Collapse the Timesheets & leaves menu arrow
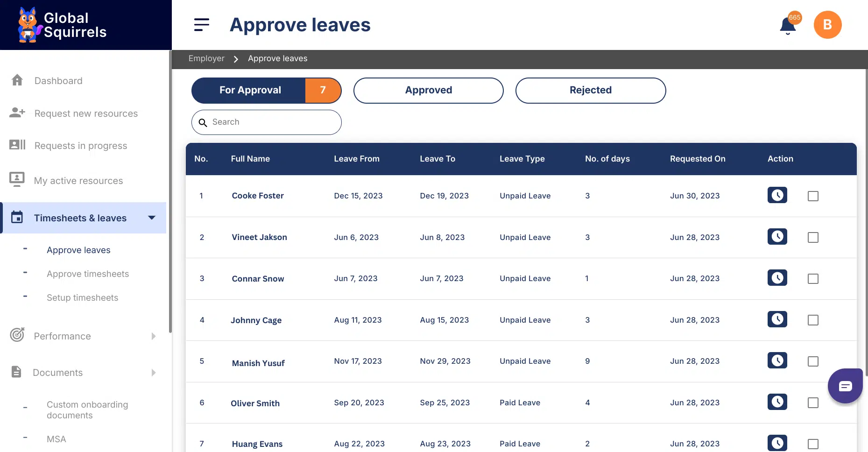 click(152, 218)
